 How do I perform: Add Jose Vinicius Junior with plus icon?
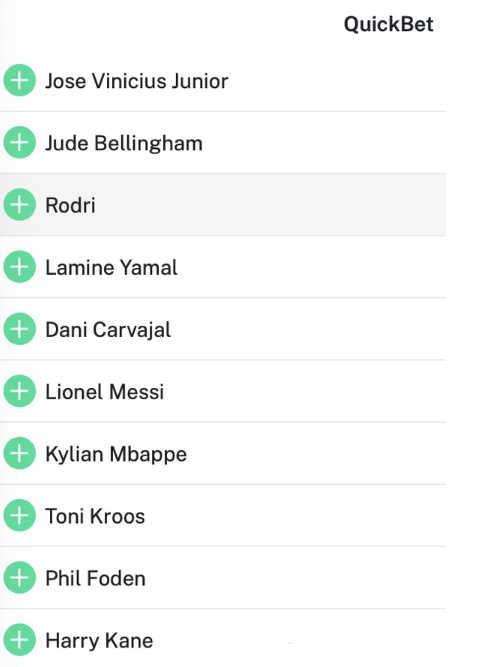point(19,80)
